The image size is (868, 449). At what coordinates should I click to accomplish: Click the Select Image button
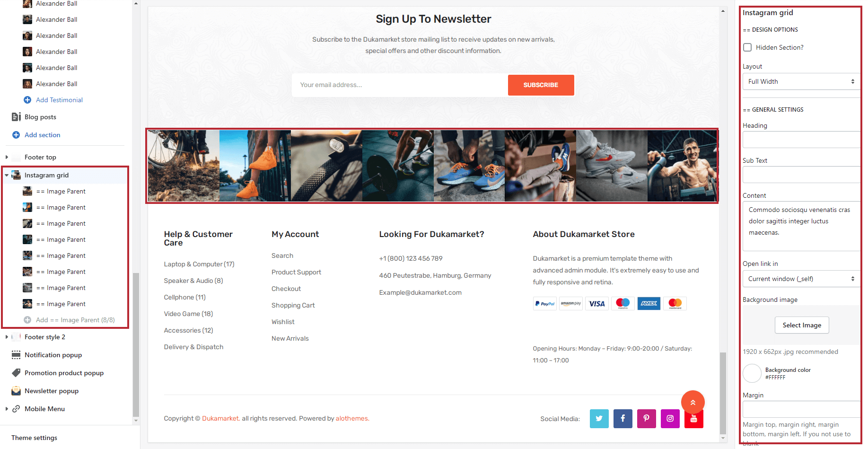[802, 325]
